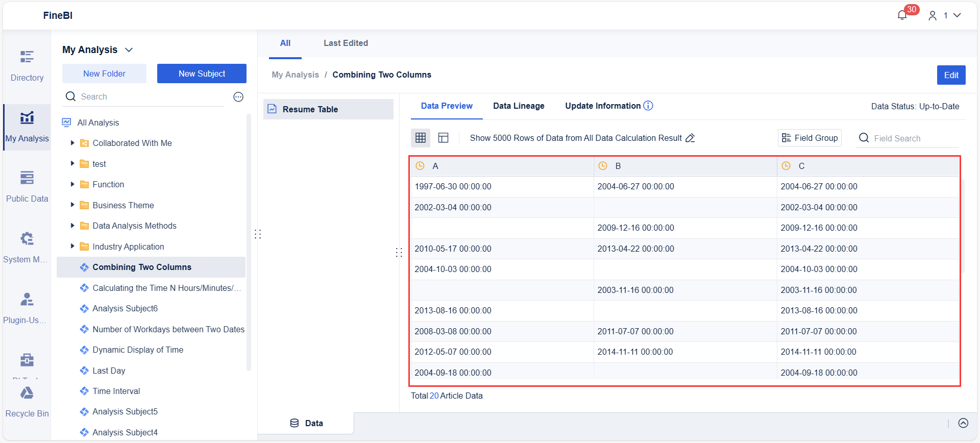Click the collapse panel chevron at bottom right
980x443 pixels.
963,423
